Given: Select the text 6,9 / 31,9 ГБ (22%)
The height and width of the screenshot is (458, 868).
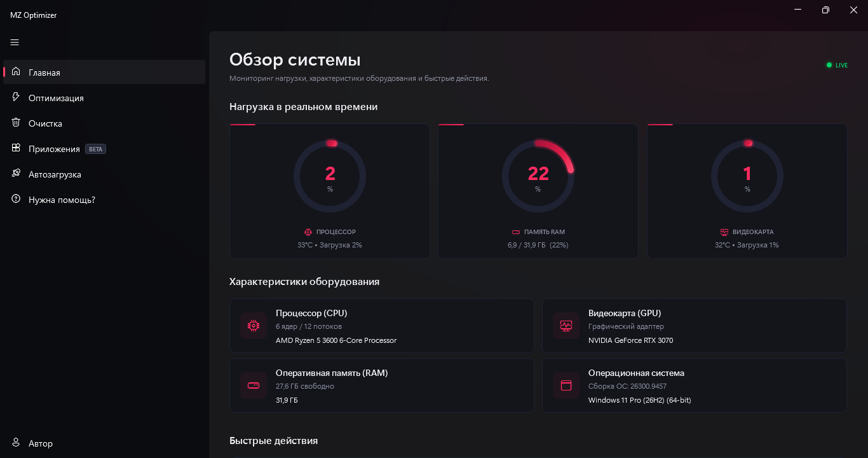Looking at the screenshot, I should tap(538, 245).
